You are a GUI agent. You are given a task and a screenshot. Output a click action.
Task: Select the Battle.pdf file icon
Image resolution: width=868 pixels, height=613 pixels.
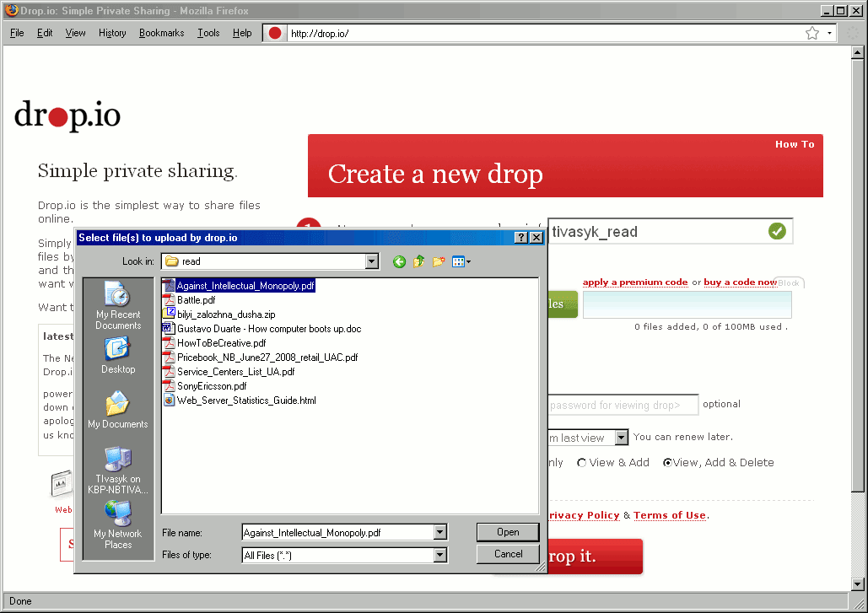(x=169, y=300)
